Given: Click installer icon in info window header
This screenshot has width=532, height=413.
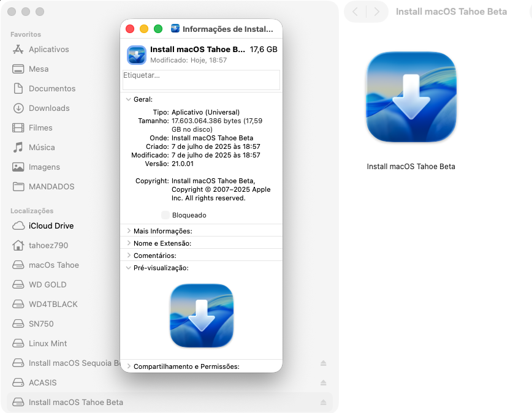Looking at the screenshot, I should coord(137,55).
